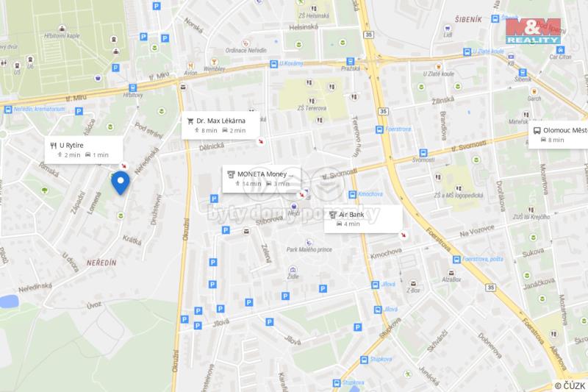Click the Šibeník transit stop icon
588x392 pixels.
click(x=523, y=72)
